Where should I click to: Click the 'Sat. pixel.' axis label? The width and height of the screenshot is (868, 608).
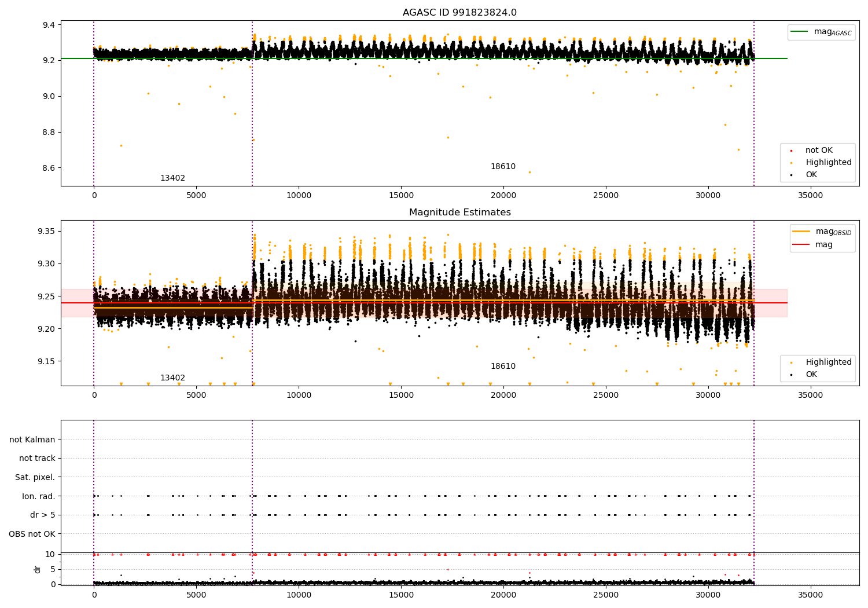pyautogui.click(x=35, y=478)
